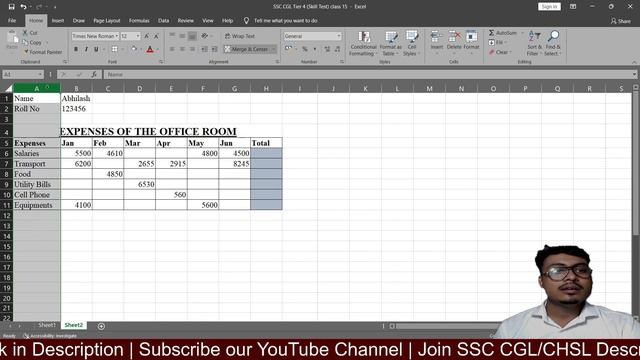Collapse the ribbon with the chevron

(634, 62)
